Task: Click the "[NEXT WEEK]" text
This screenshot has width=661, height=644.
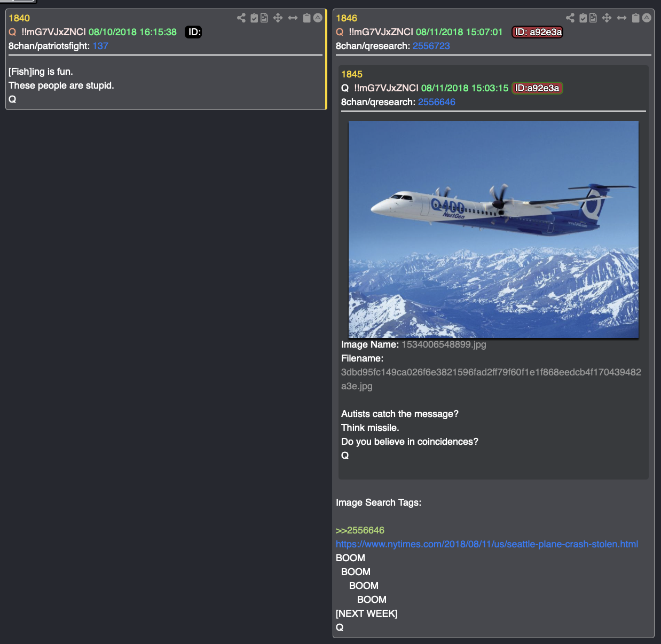Action: click(x=367, y=614)
